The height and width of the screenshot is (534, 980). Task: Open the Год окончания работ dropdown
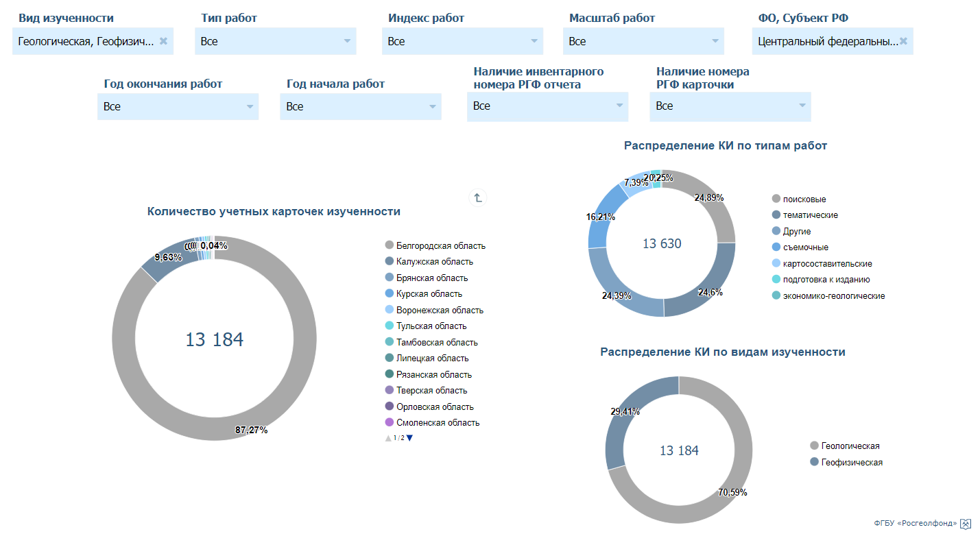pyautogui.click(x=178, y=106)
